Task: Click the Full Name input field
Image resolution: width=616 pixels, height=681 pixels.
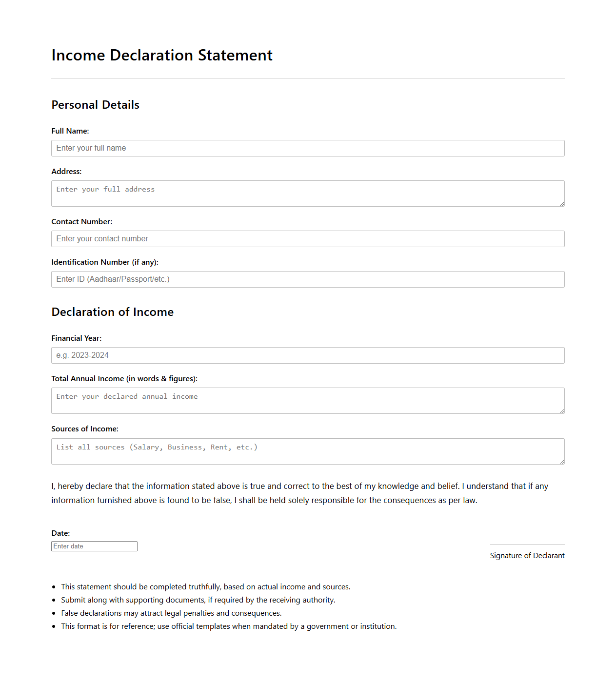Action: click(x=307, y=148)
